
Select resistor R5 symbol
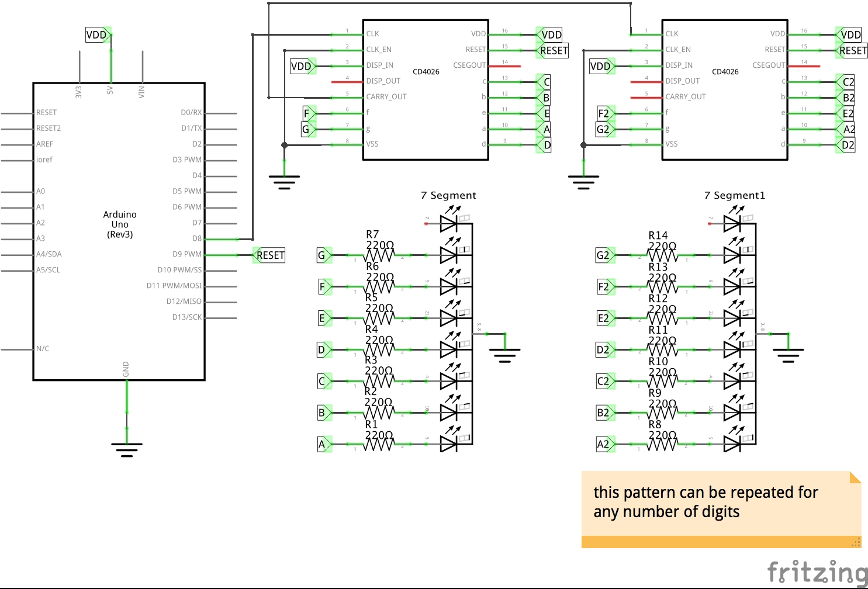[379, 318]
